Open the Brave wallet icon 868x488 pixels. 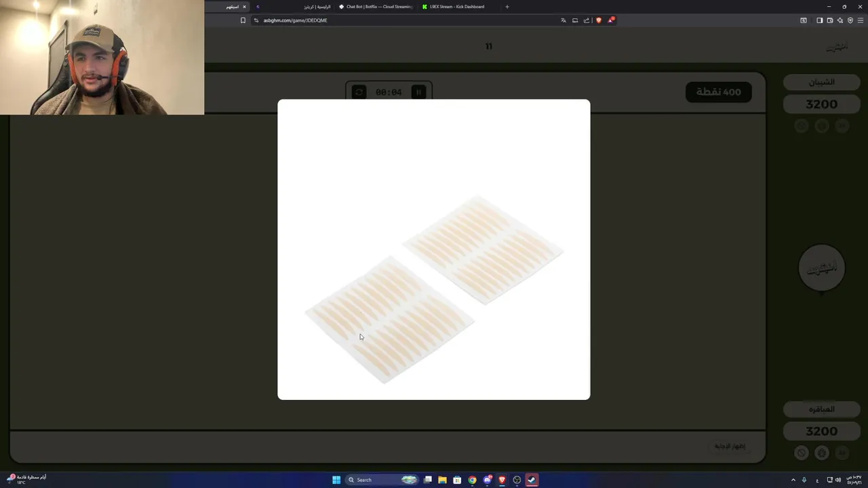(830, 20)
